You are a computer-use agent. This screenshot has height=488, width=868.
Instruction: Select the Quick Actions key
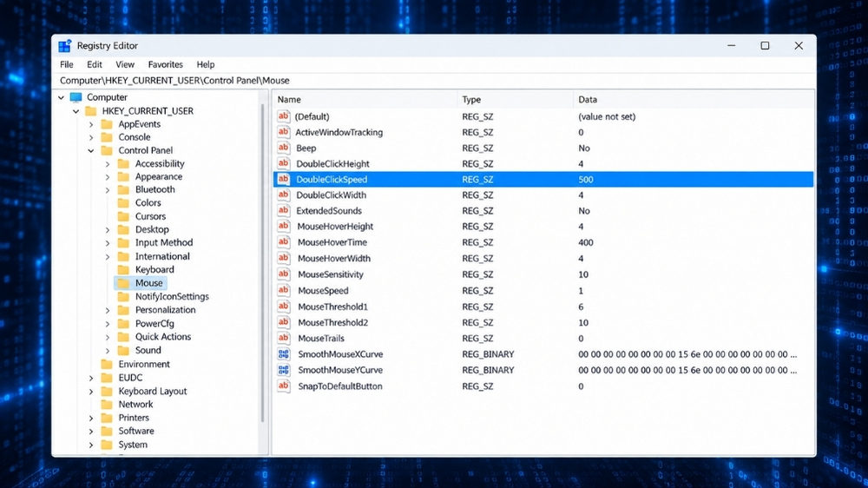pyautogui.click(x=163, y=337)
